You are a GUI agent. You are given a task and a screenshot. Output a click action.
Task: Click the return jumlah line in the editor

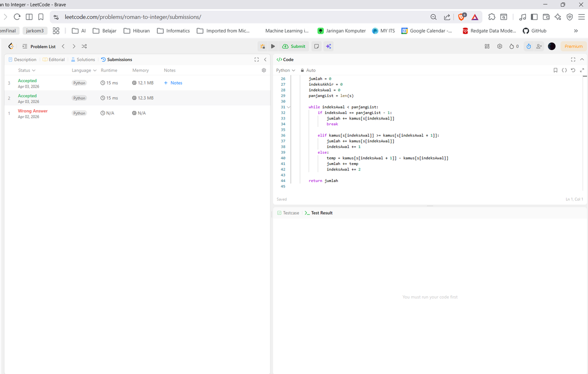pyautogui.click(x=323, y=181)
